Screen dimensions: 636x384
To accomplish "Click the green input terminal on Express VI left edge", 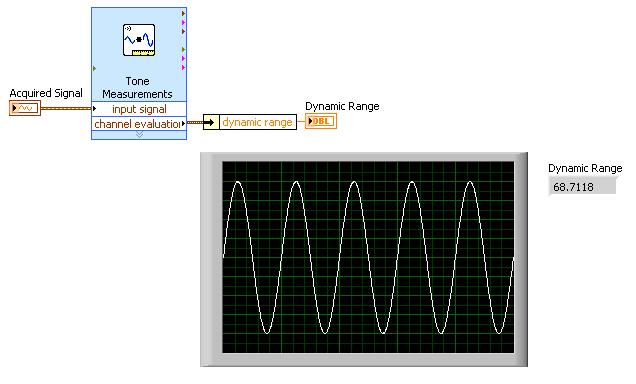I will click(x=95, y=69).
